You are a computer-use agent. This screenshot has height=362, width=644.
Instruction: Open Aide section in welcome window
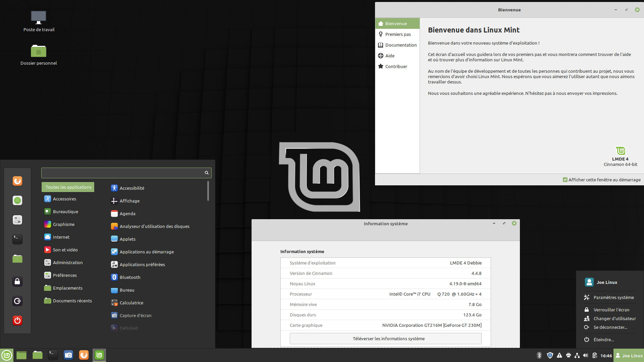[397, 56]
